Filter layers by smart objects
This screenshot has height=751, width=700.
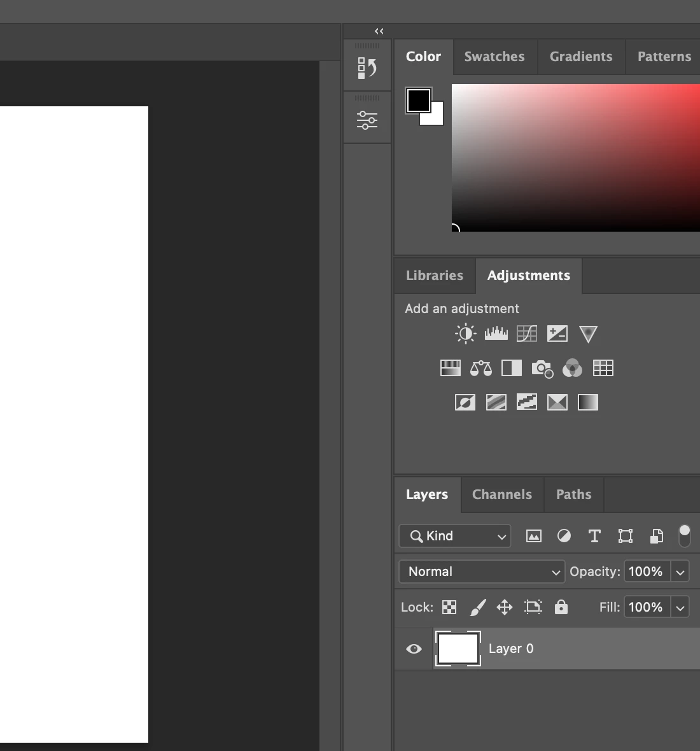coord(657,536)
